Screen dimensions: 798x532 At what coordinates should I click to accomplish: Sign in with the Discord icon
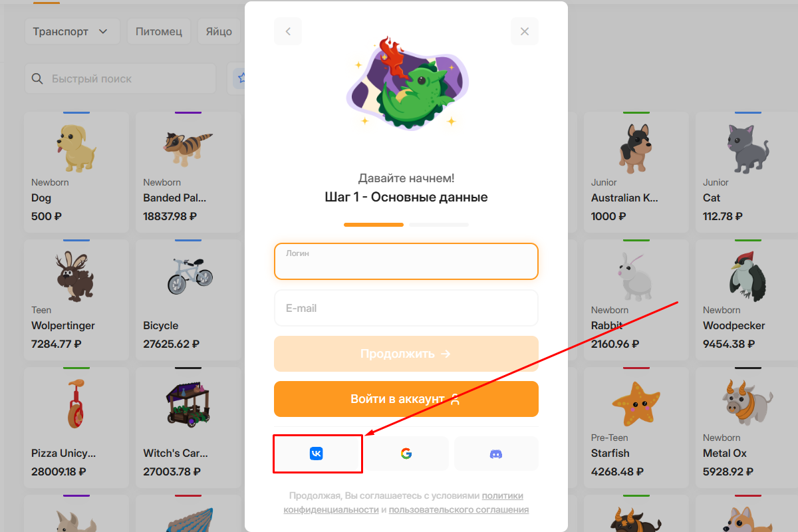[496, 454]
